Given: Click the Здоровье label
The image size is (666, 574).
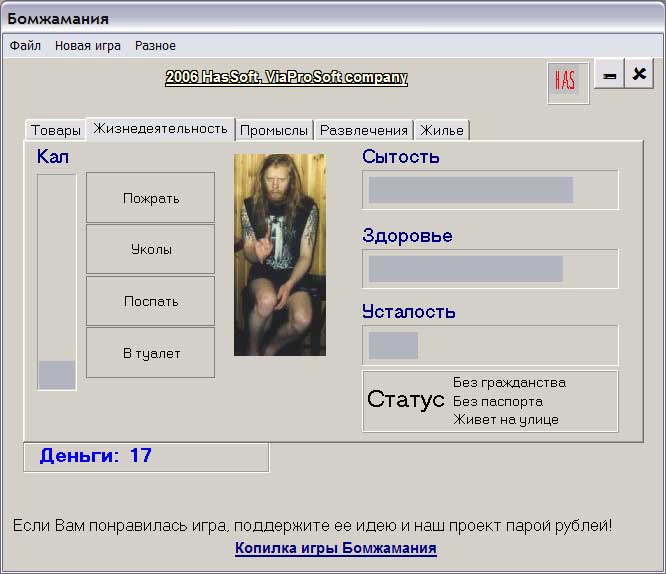Looking at the screenshot, I should pos(407,236).
